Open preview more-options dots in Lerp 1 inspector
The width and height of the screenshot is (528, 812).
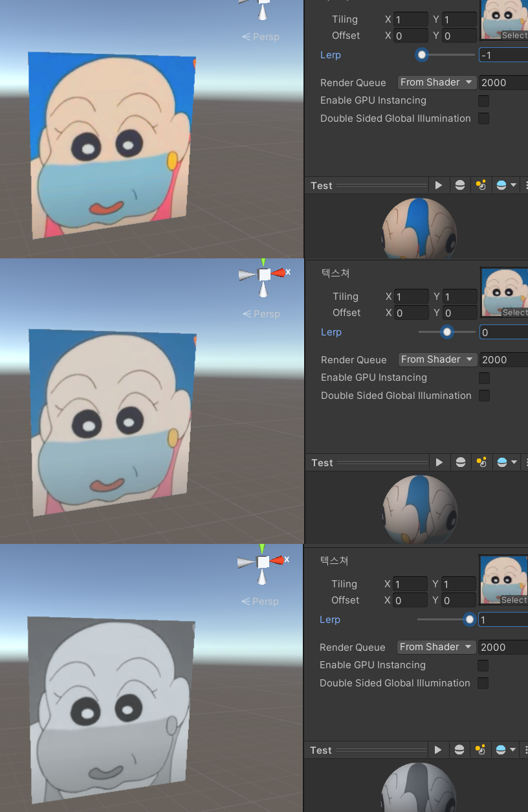(525, 750)
